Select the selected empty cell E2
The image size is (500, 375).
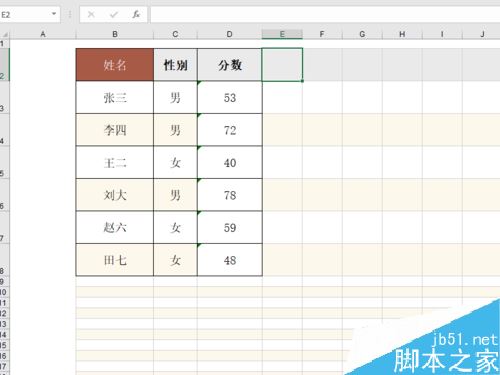282,65
